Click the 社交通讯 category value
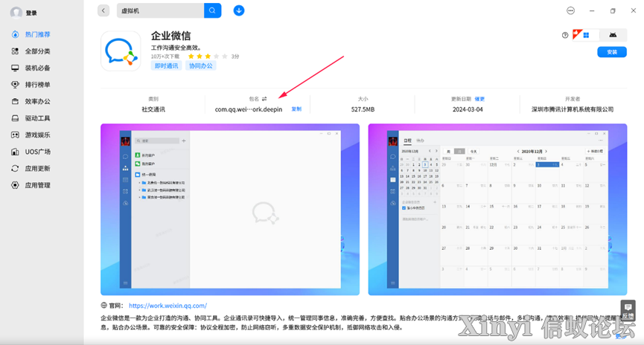This screenshot has height=345, width=644. 153,109
